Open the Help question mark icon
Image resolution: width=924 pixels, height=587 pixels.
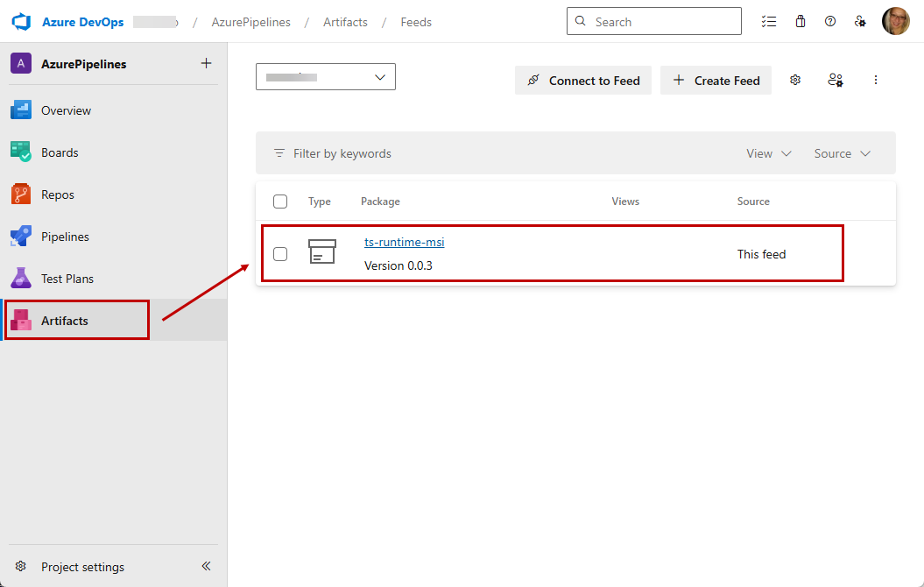click(x=830, y=22)
